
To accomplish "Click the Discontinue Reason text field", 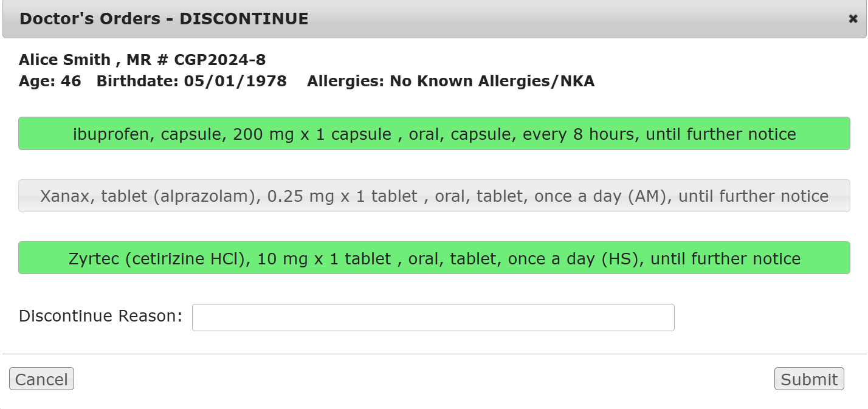I will tap(433, 317).
